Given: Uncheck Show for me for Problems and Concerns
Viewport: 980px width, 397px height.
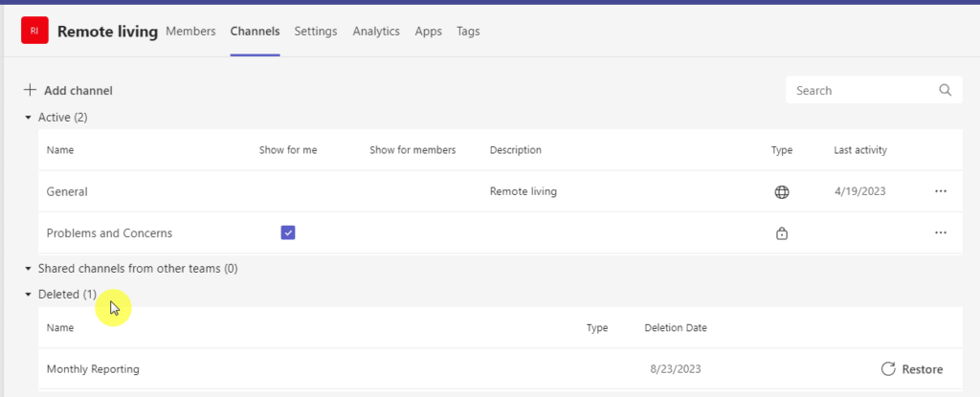Looking at the screenshot, I should [287, 232].
